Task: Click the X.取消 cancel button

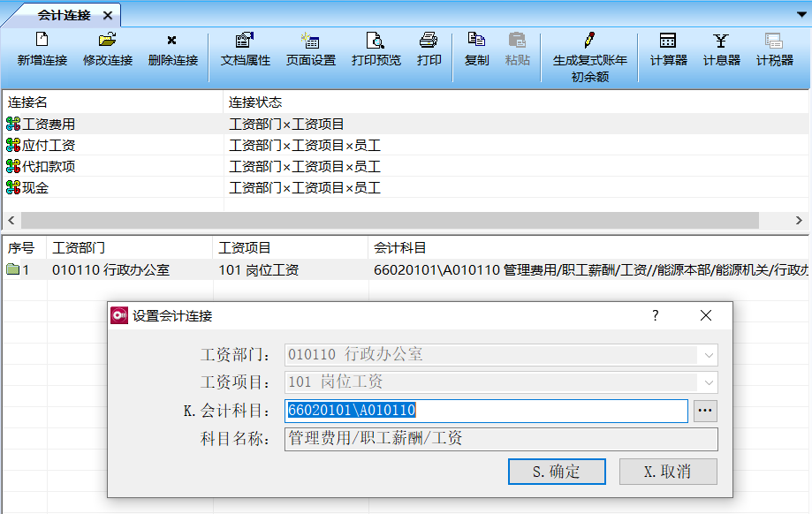Action: [x=668, y=471]
